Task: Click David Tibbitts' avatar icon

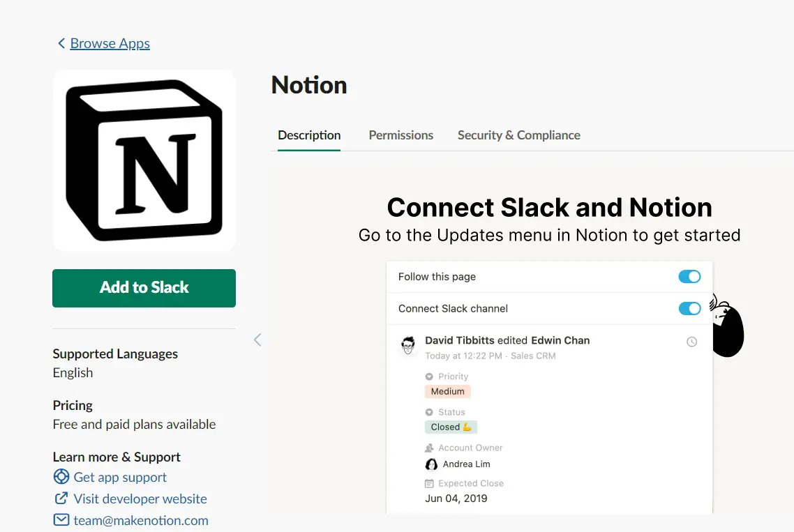Action: pos(408,345)
